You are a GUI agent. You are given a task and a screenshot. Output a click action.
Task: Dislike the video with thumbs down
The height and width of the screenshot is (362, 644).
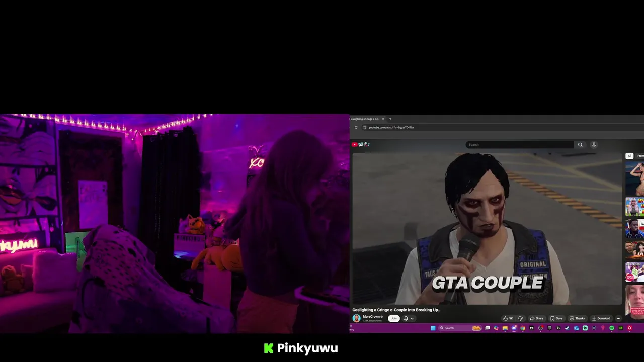click(520, 318)
